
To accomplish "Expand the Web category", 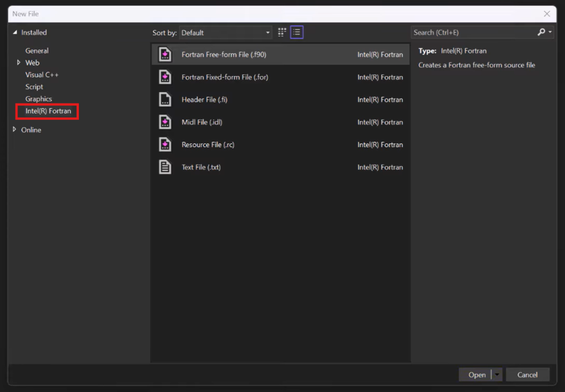I will click(x=19, y=63).
